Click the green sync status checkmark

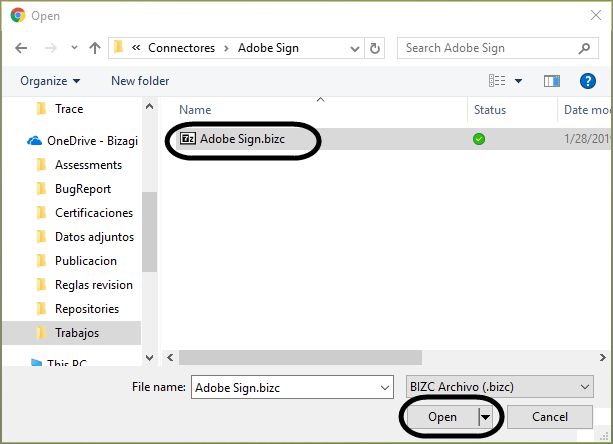[479, 139]
